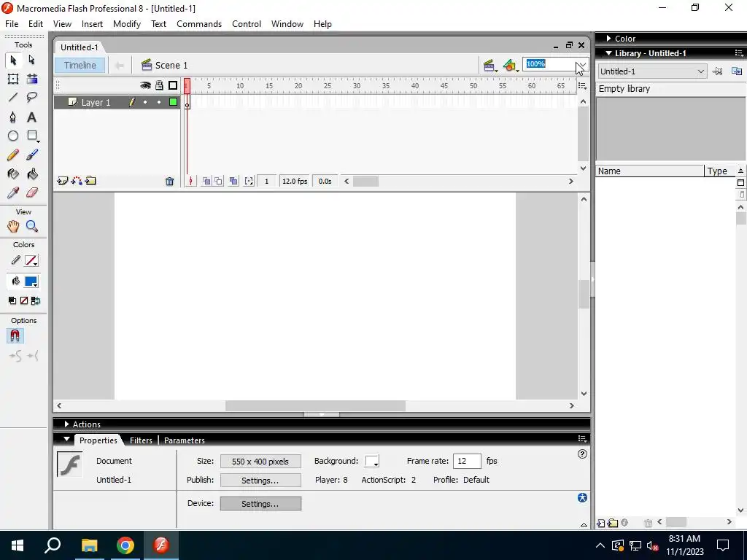
Task: Select the Paint Bucket tool
Action: [32, 174]
